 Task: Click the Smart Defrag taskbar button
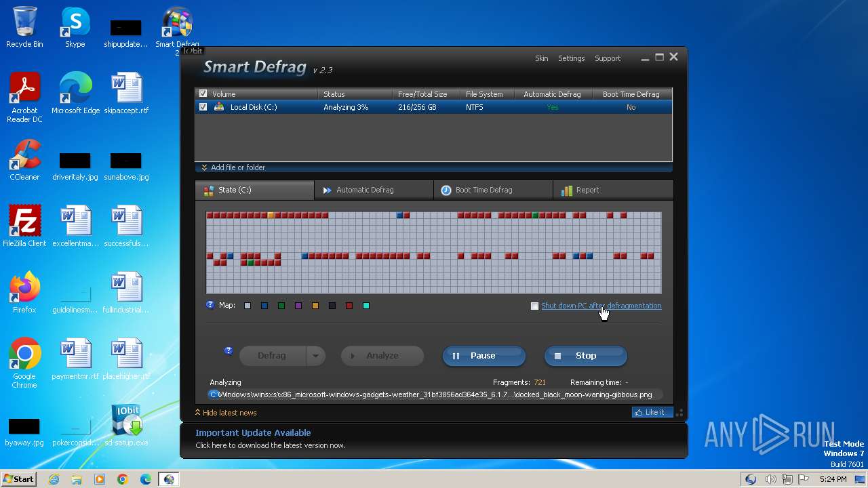point(169,479)
